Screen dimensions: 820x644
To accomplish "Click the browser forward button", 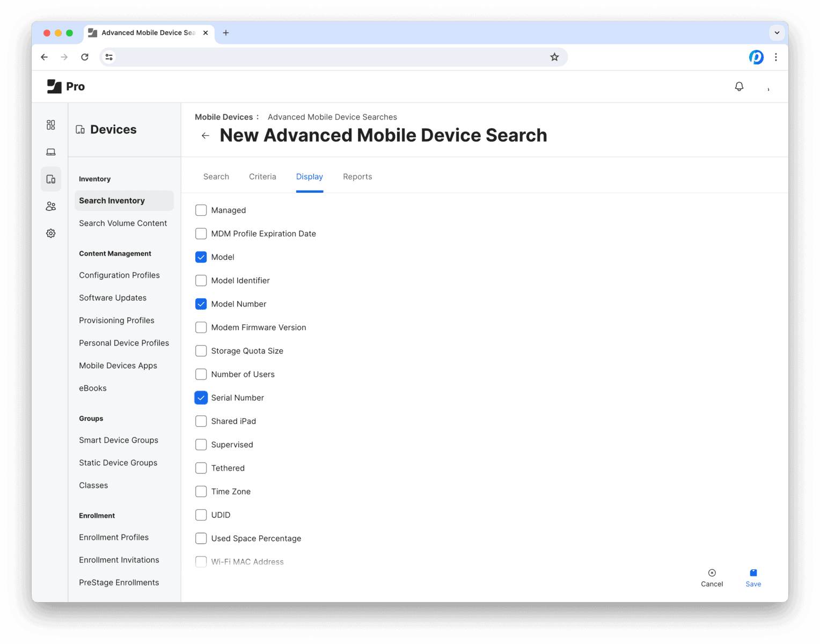I will [64, 57].
